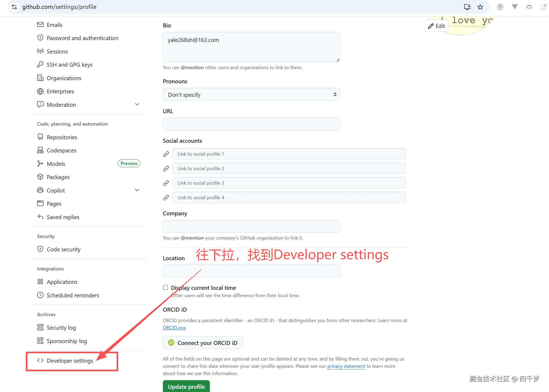Select the Saved replies arrow icon
549x392 pixels.
point(40,217)
